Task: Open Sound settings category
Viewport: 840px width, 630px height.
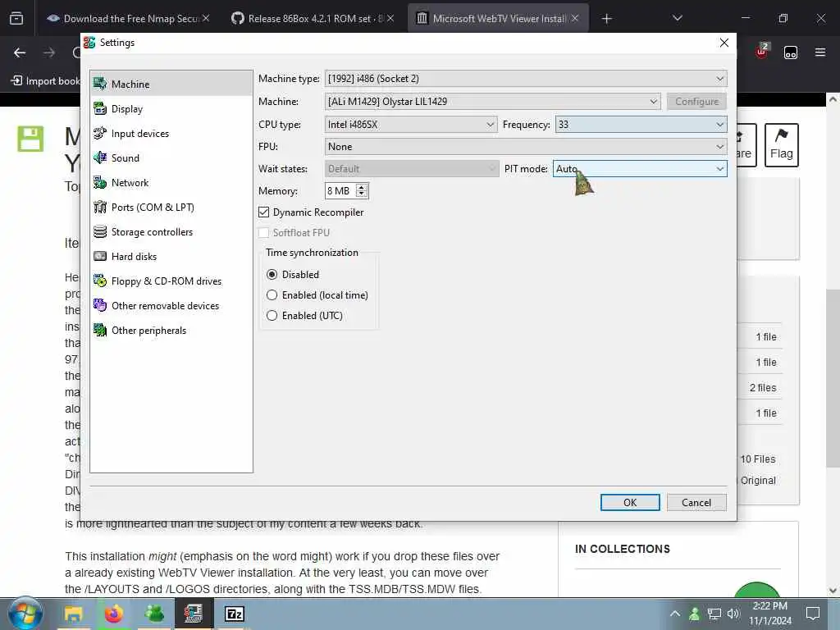Action: [171, 158]
